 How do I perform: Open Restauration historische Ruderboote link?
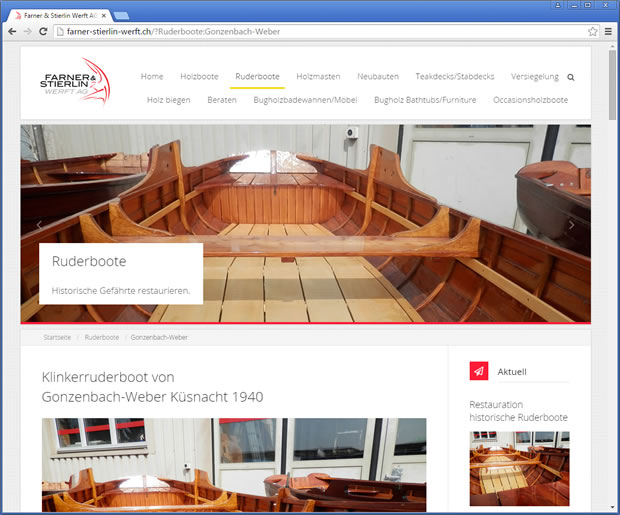518,411
